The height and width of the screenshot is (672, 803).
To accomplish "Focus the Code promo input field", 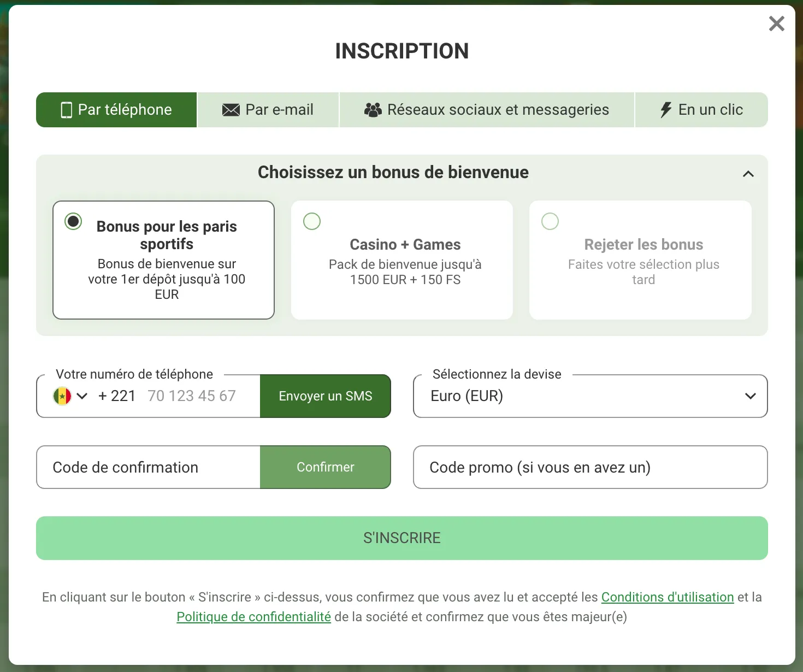I will pyautogui.click(x=591, y=467).
